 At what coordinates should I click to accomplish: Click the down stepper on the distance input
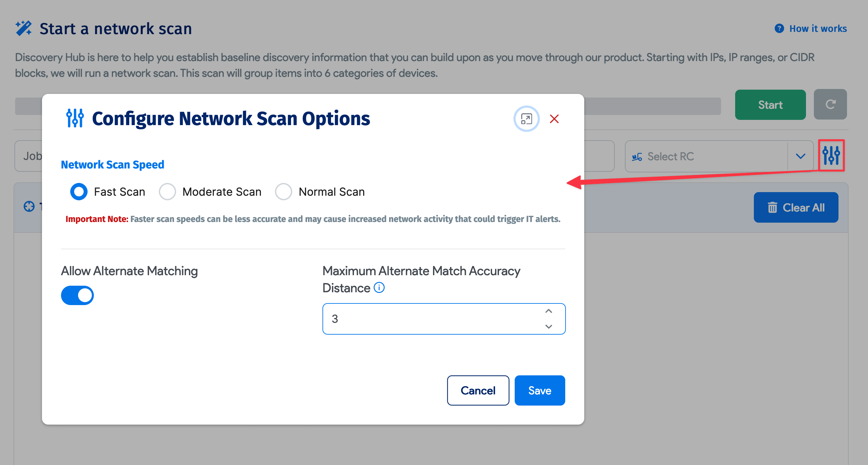click(548, 327)
